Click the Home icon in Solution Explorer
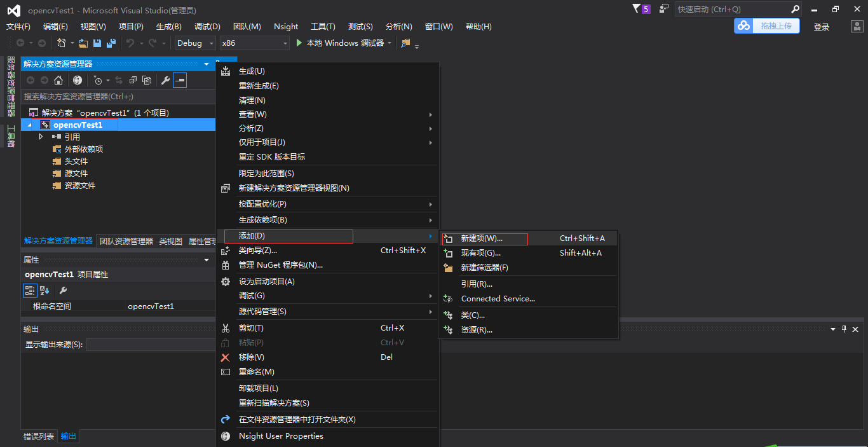This screenshot has width=868, height=447. point(58,80)
